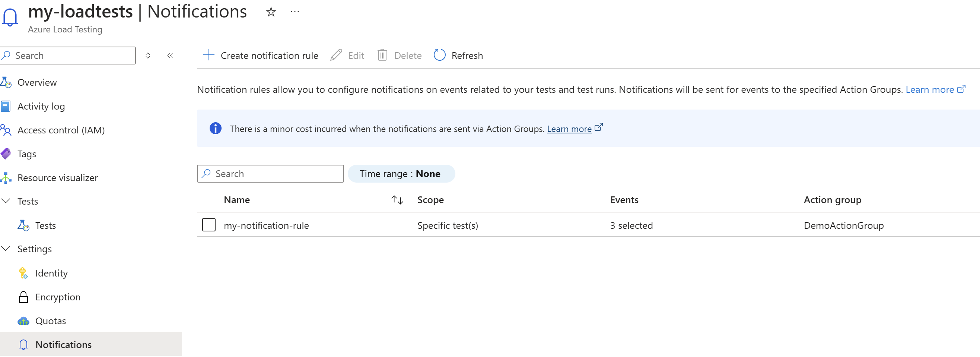980x357 pixels.
Task: Collapse the sidebar with double chevron
Action: [x=170, y=56]
